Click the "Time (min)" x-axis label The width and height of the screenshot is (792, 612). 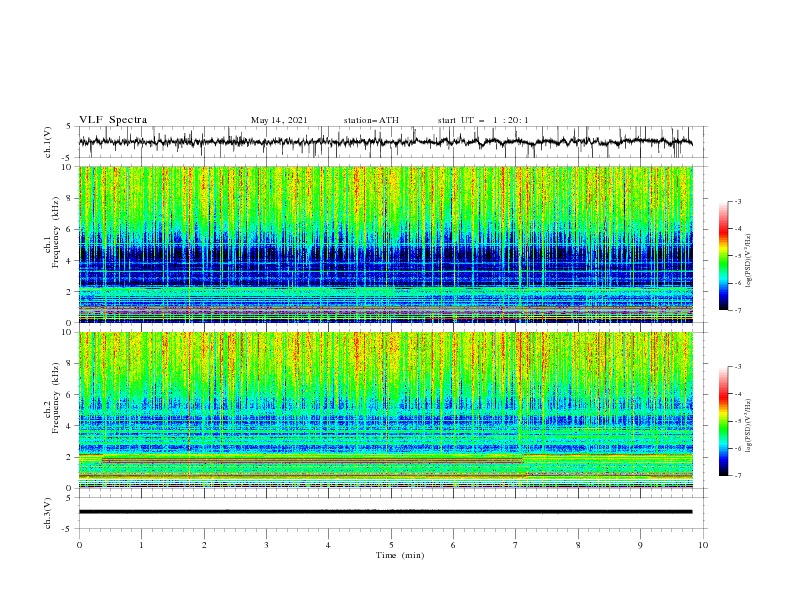400,555
